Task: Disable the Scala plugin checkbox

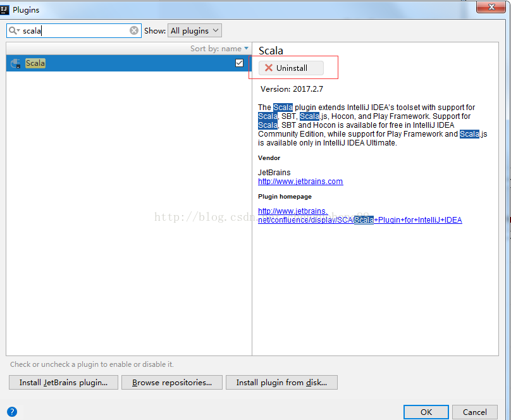Action: pos(239,63)
